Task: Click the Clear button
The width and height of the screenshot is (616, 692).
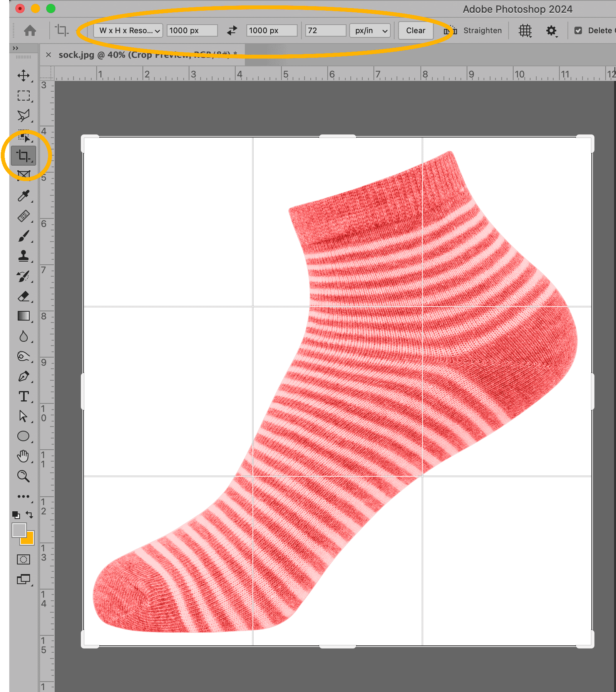Action: coord(415,30)
